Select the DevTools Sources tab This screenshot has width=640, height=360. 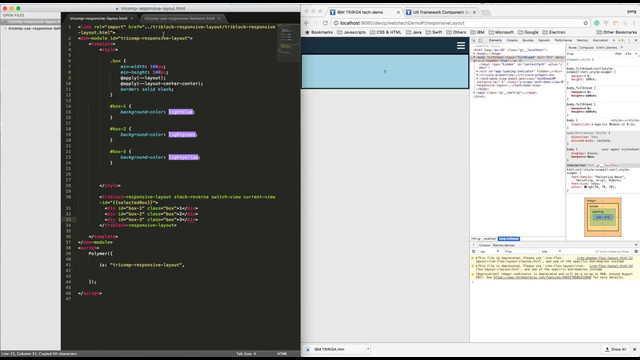tap(528, 40)
